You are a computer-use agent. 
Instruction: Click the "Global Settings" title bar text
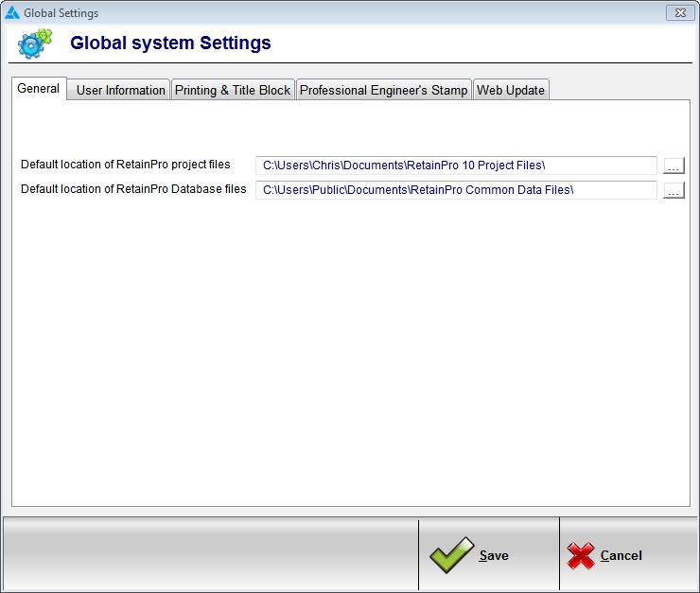point(61,13)
